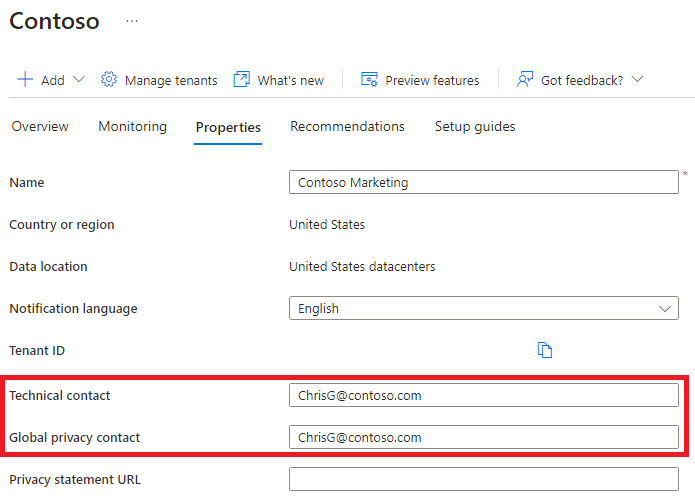Expand the Got feedback chevron
The image size is (695, 500).
point(637,80)
